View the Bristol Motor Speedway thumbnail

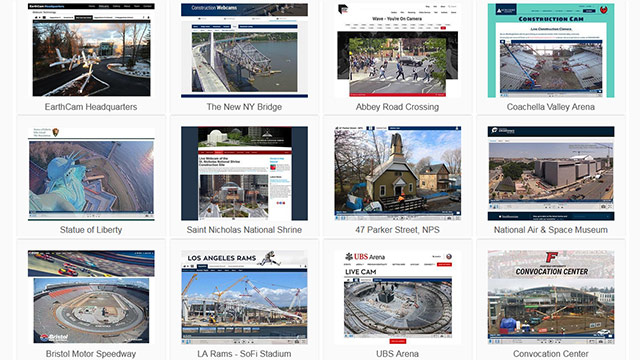91,297
